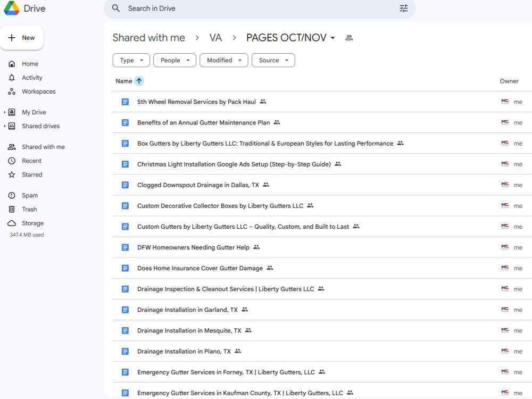Viewport: 532px width, 399px height.
Task: Click the Name column header
Action: click(124, 81)
